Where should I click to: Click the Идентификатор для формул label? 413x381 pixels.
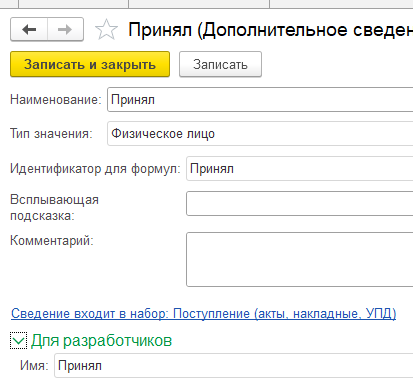tap(95, 169)
